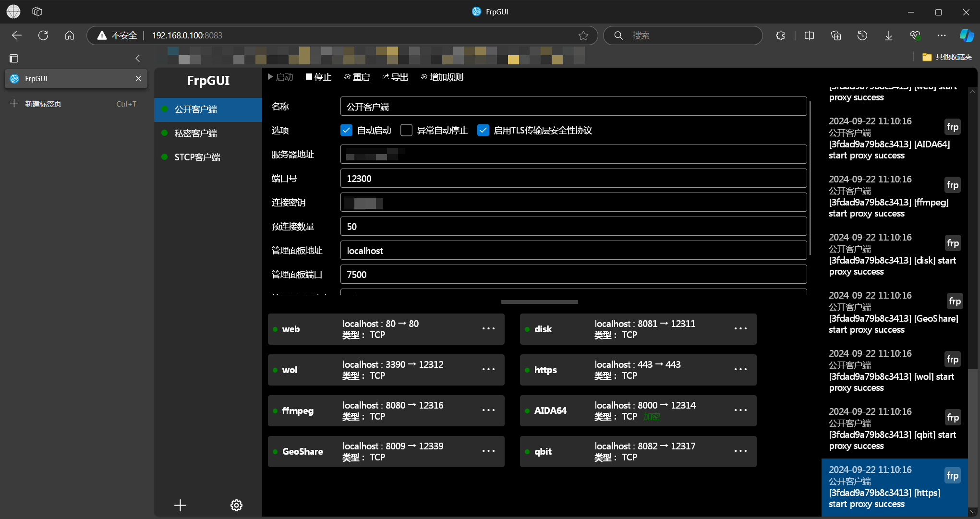Click the 名称 input field
Screen dimensions: 980x519
[573, 107]
